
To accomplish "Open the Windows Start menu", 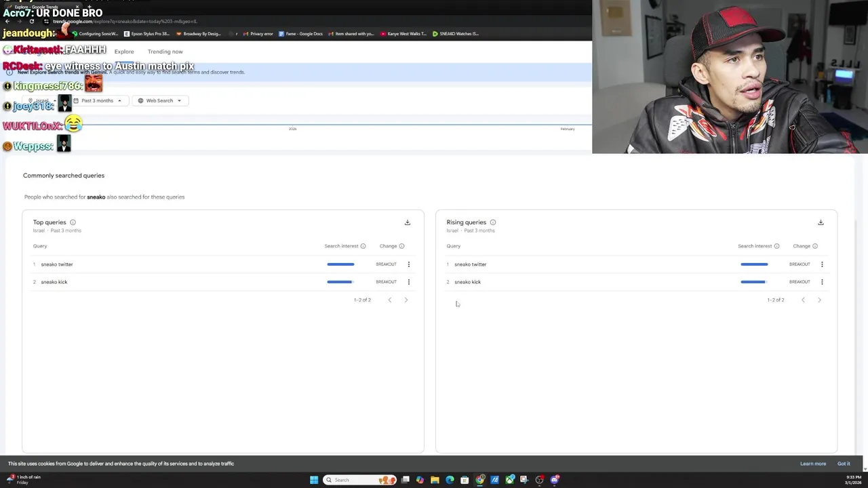I will (x=314, y=480).
